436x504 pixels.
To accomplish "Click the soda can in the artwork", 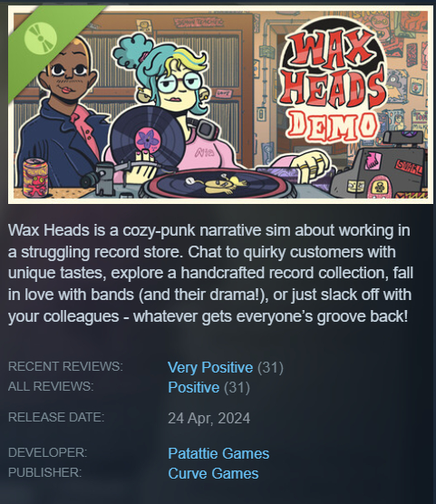I will point(35,178).
